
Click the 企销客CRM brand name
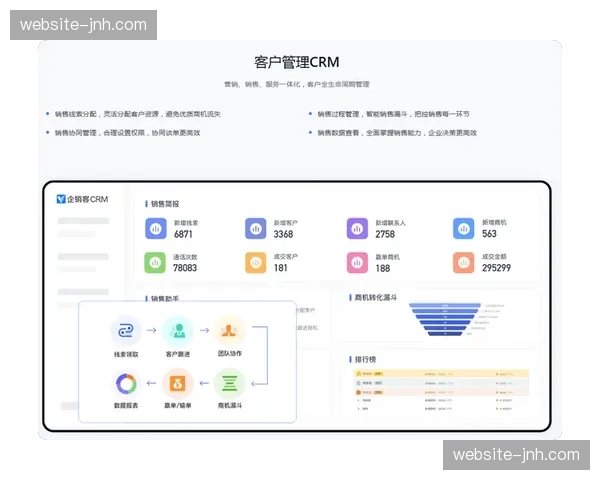[88, 199]
